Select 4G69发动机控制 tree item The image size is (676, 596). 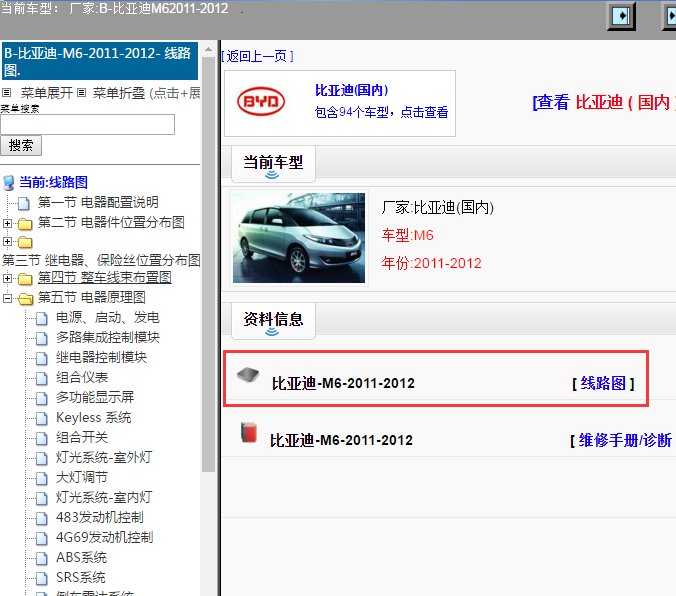click(x=105, y=538)
